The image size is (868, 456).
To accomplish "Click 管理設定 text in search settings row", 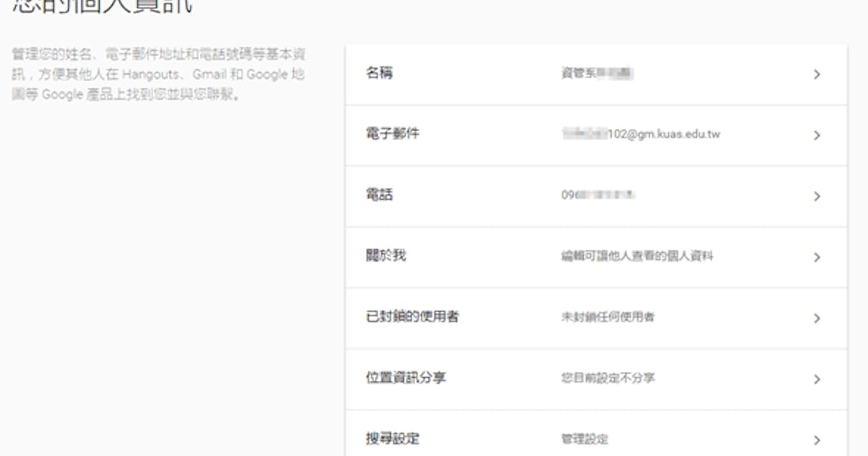I will [584, 439].
